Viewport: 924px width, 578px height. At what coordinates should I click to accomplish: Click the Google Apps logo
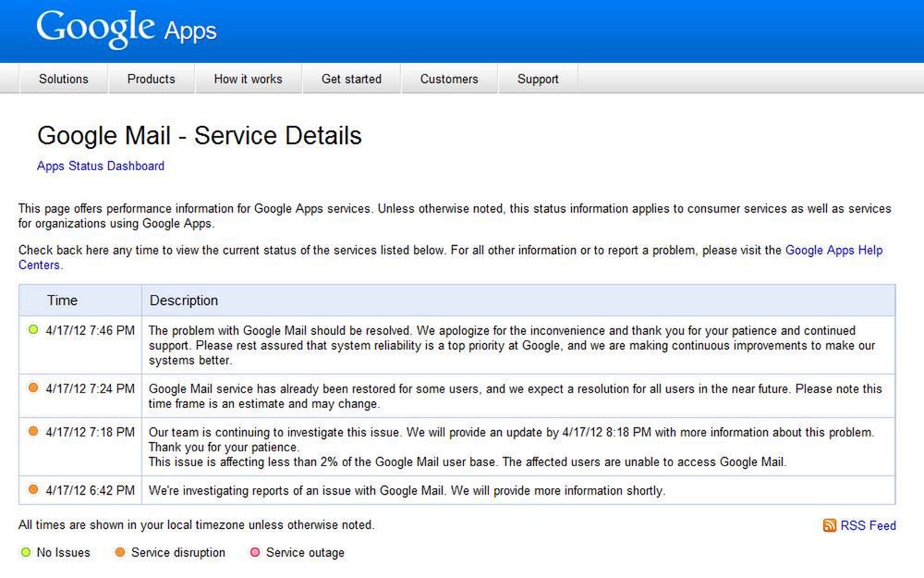[126, 29]
